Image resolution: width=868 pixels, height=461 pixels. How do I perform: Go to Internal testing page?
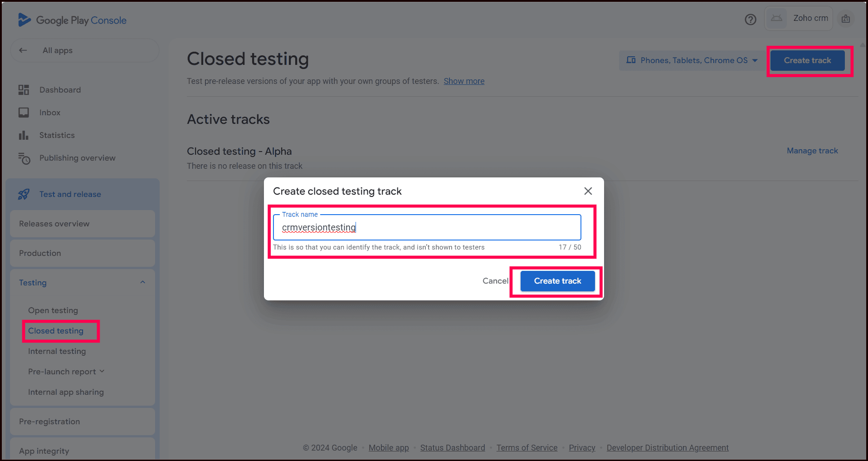pyautogui.click(x=57, y=351)
